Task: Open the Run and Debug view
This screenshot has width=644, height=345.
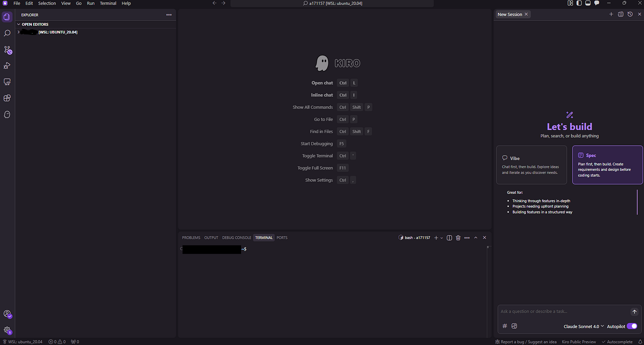Action: click(7, 66)
